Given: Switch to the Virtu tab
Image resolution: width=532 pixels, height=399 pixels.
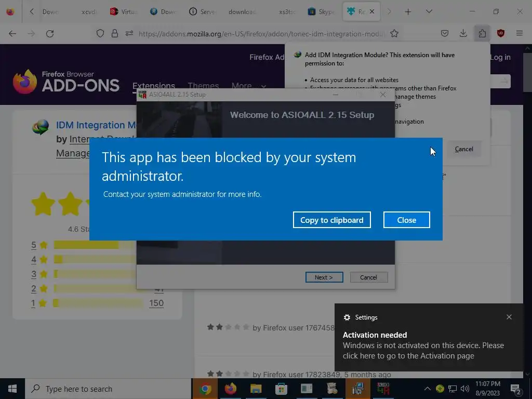Looking at the screenshot, I should (x=124, y=11).
